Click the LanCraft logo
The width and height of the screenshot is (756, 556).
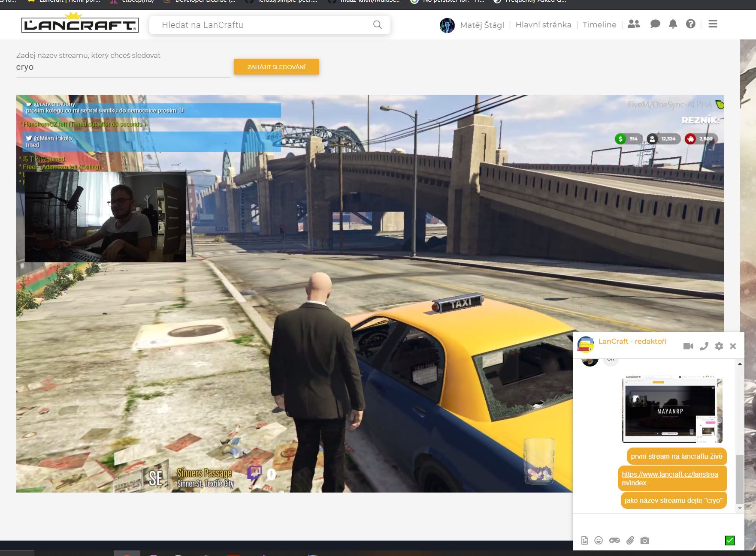coord(80,24)
